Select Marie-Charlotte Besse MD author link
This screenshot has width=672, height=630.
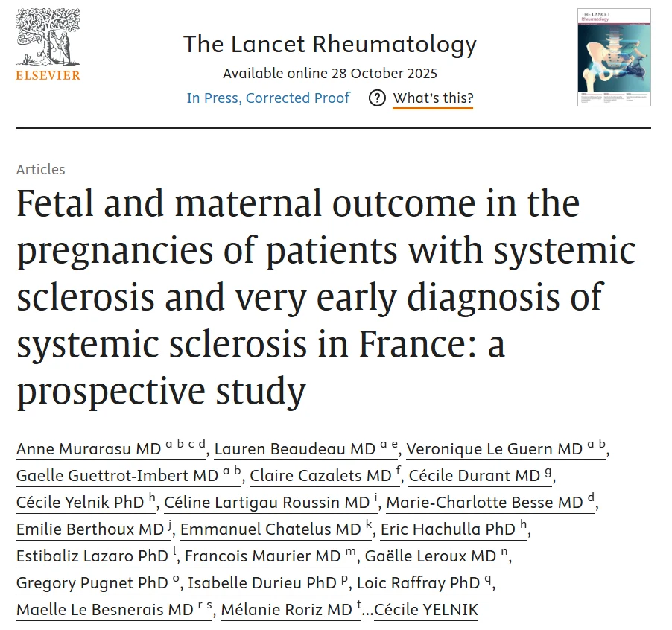click(x=484, y=503)
